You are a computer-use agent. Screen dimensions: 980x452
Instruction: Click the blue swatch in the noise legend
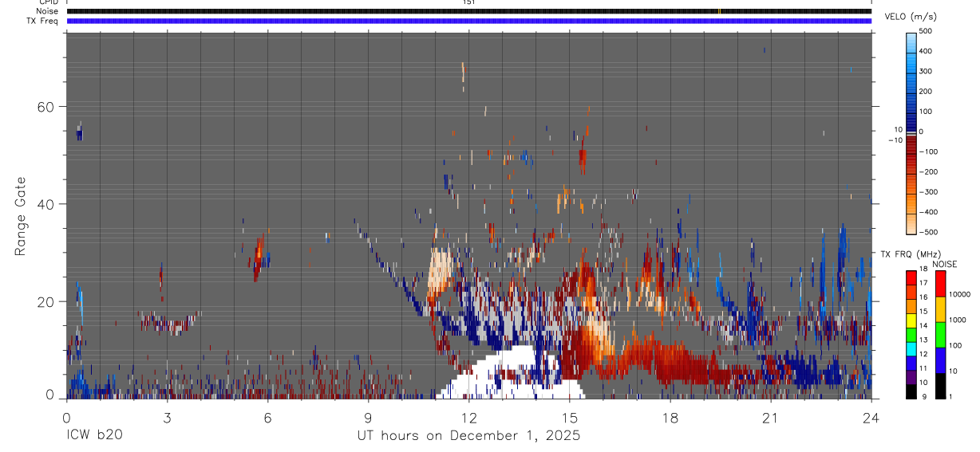click(x=940, y=360)
